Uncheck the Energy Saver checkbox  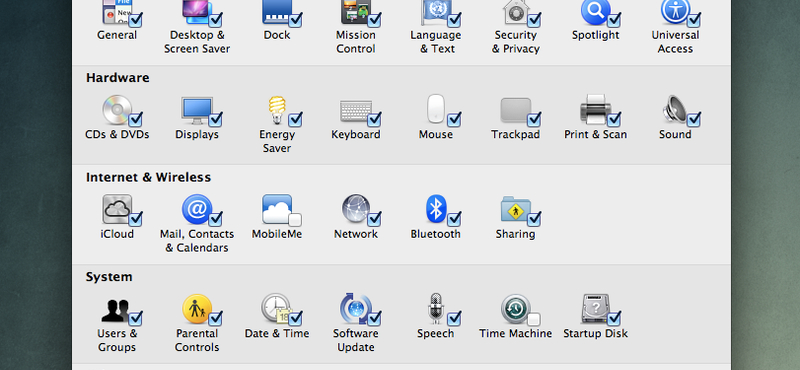[x=295, y=120]
